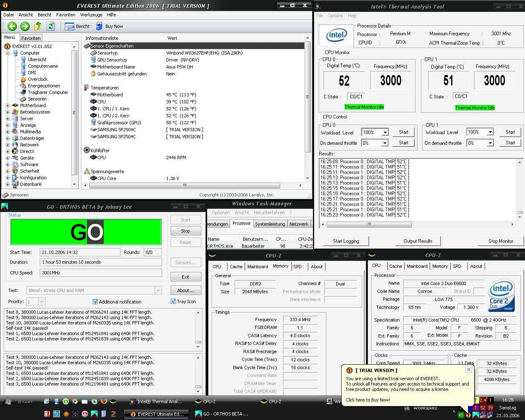Click the green Forward arrow in EVEREST toolbar
The image size is (525, 420).
25,26
